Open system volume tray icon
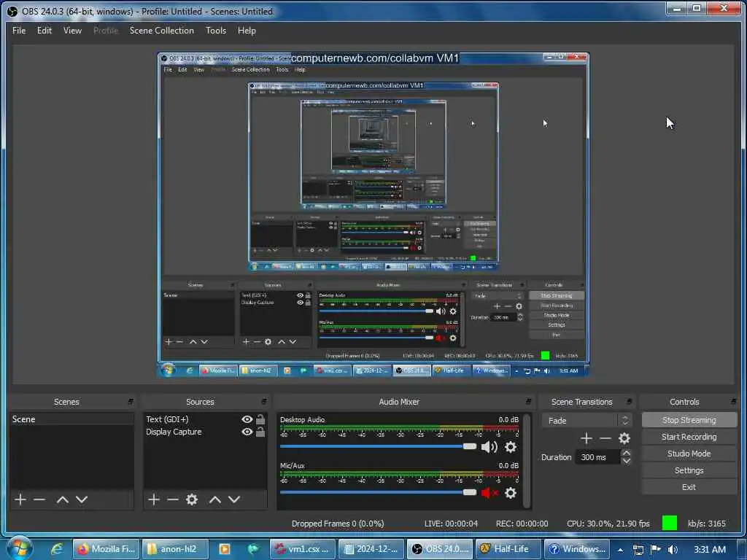Viewport: 747px width, 560px height. [x=673, y=550]
